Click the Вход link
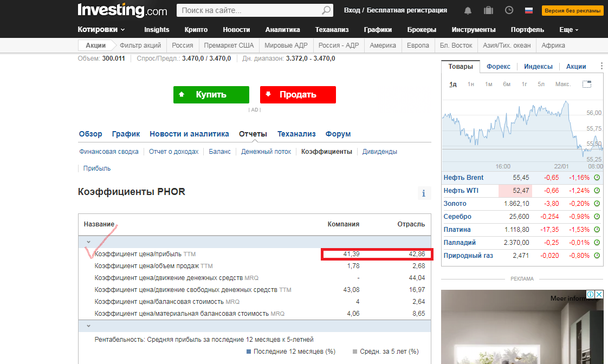This screenshot has width=608, height=364. pos(352,10)
